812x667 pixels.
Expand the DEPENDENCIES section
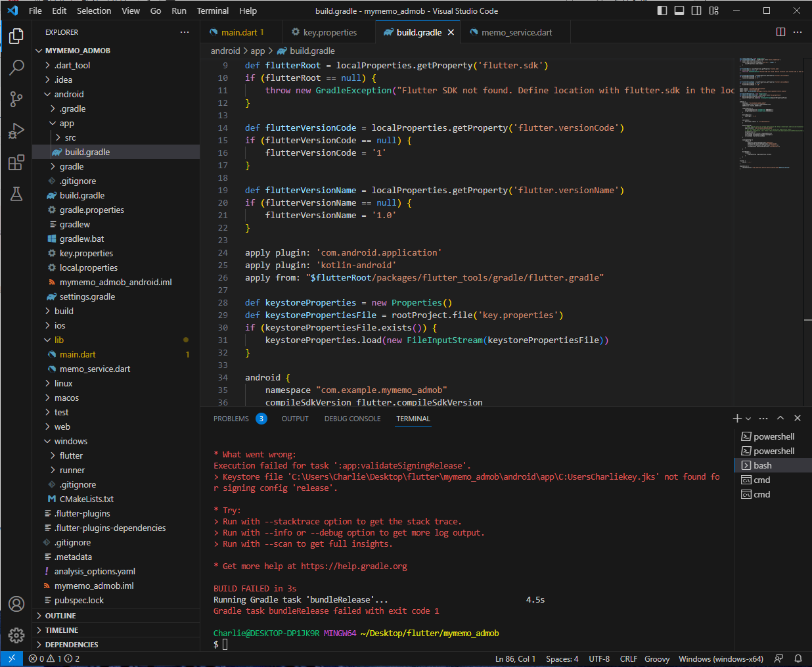pos(116,645)
